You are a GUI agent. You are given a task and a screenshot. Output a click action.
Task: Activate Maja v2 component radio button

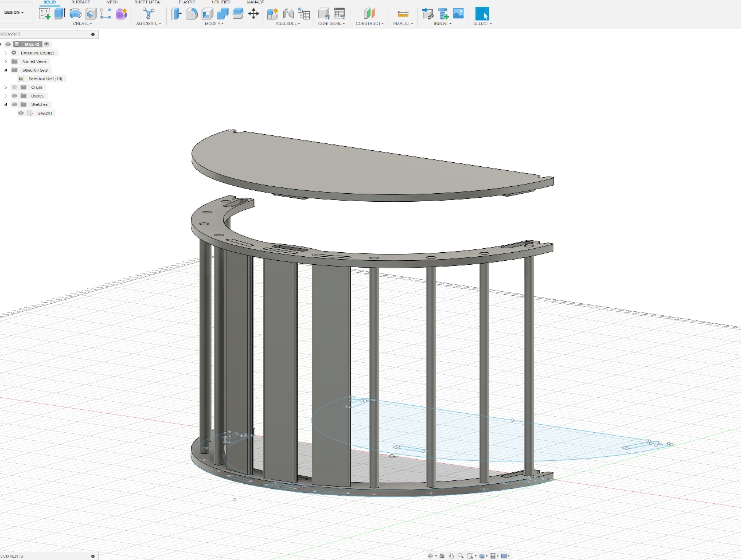tap(46, 44)
